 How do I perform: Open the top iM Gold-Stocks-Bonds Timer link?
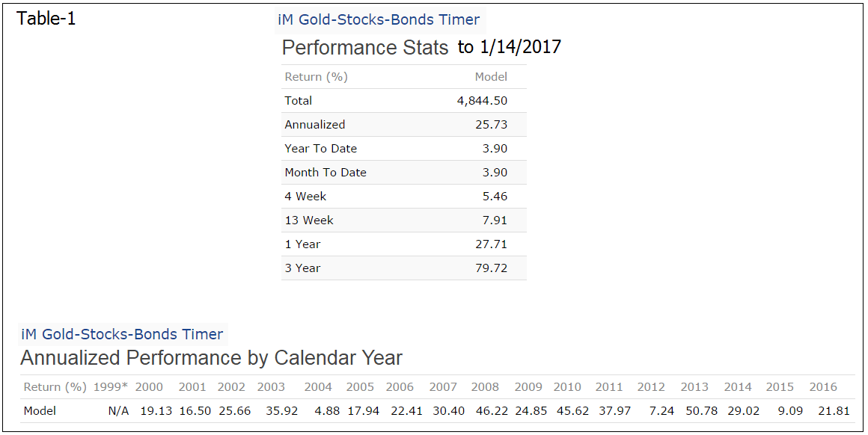pos(379,20)
